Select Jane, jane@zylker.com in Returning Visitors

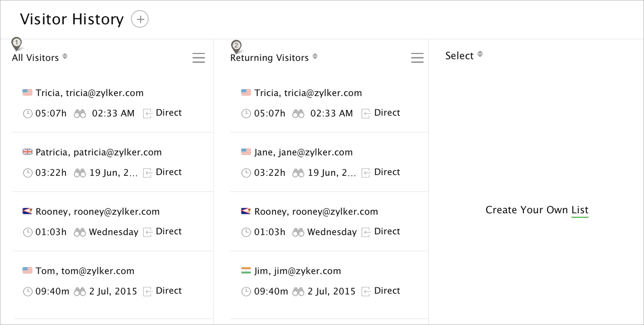[303, 152]
